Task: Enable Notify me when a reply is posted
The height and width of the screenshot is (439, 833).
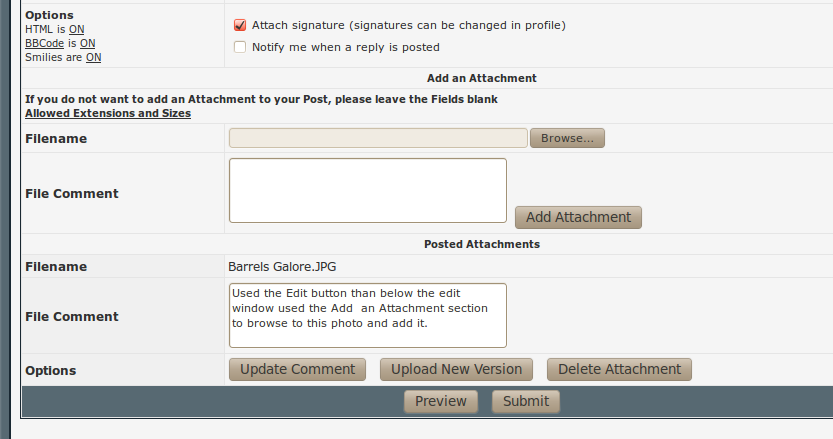Action: tap(240, 47)
